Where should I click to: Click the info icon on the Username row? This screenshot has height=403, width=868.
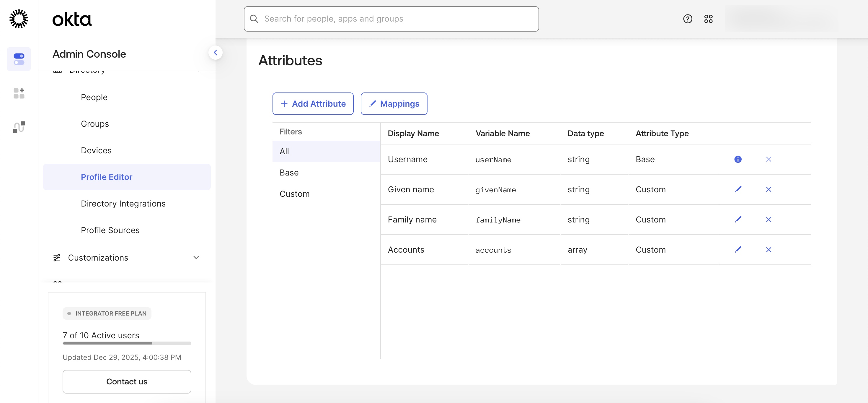(x=738, y=159)
